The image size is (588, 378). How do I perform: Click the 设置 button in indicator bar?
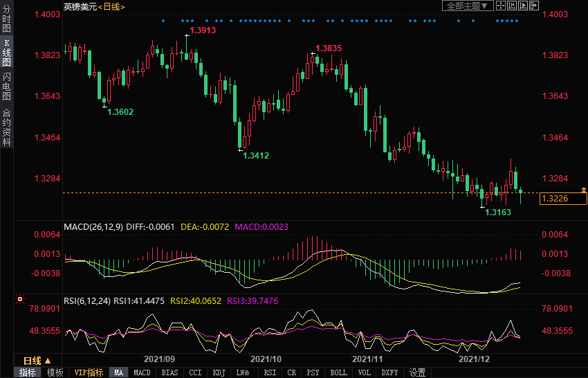tap(417, 372)
